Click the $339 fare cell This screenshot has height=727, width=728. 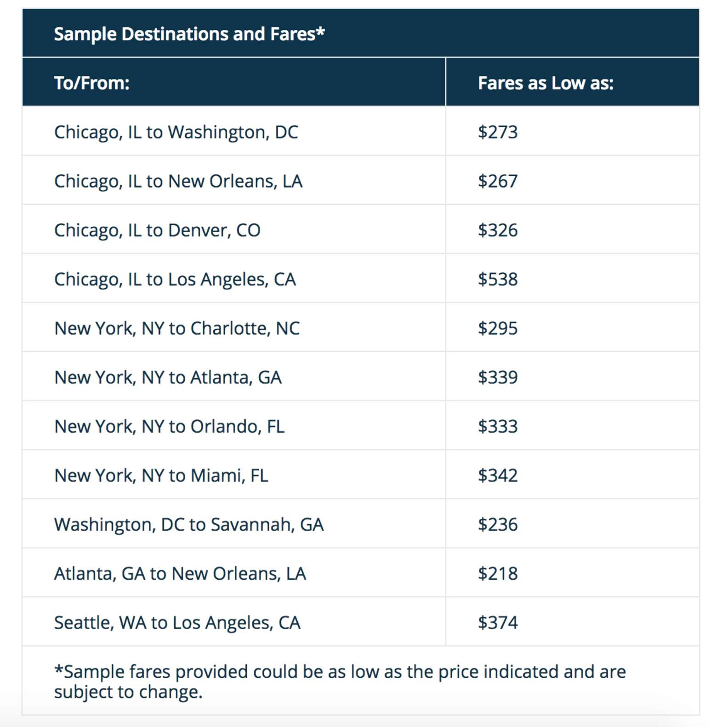498,378
